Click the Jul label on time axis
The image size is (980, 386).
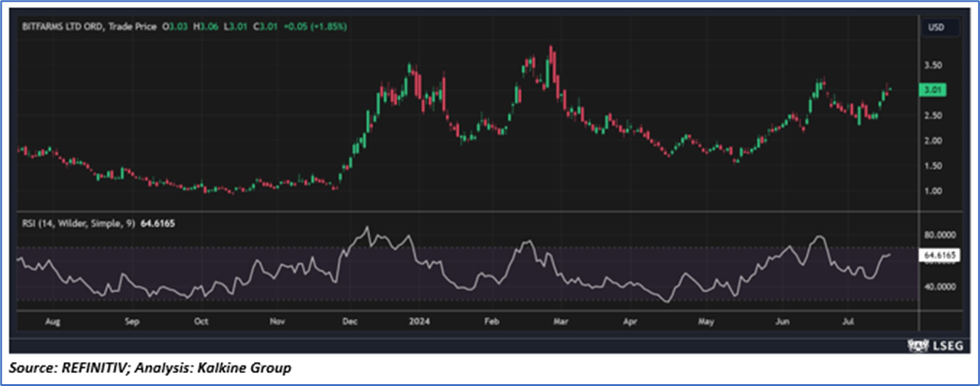tap(848, 322)
